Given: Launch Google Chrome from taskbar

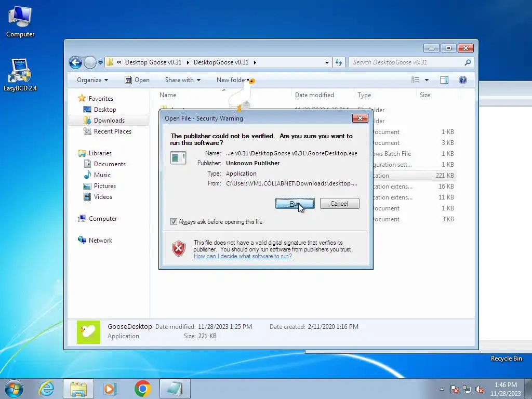Looking at the screenshot, I should (x=142, y=389).
